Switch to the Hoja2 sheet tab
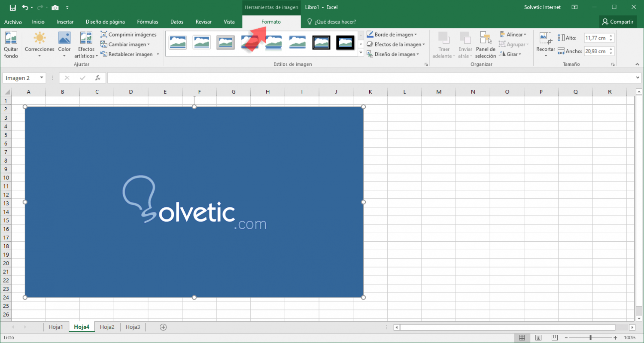644x343 pixels. pyautogui.click(x=107, y=327)
